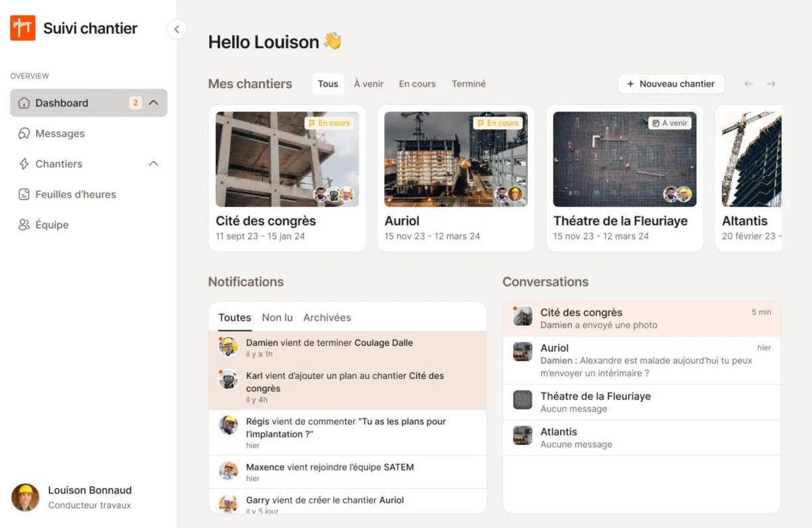The height and width of the screenshot is (528, 812).
Task: Click team avatars on Cité des congrès card
Action: pyautogui.click(x=333, y=195)
